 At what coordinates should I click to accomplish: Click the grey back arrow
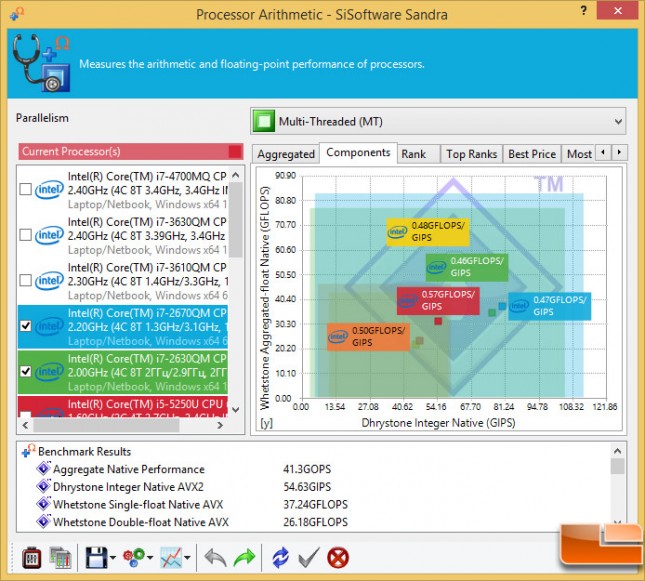[x=215, y=558]
